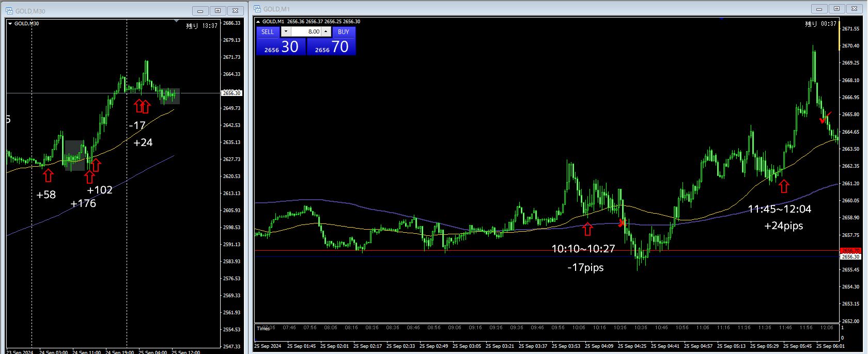Viewport: 868px width, 354px height.
Task: Click the 残り 00:37 countdown text
Action: [821, 24]
